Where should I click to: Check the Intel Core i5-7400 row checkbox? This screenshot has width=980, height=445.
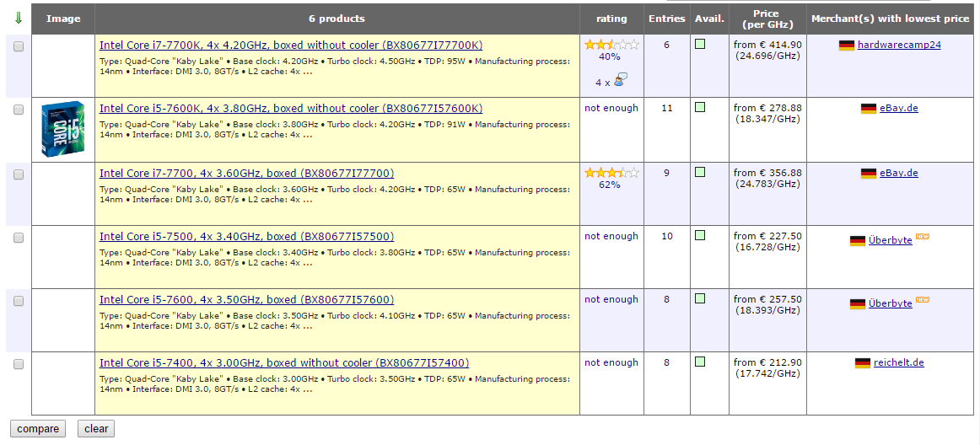click(19, 364)
